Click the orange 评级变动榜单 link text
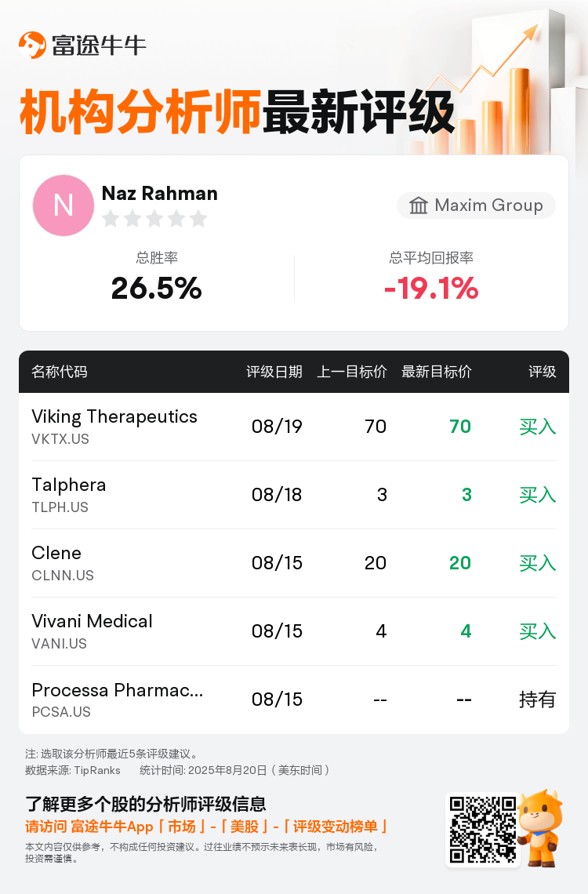588x894 pixels. (335, 826)
